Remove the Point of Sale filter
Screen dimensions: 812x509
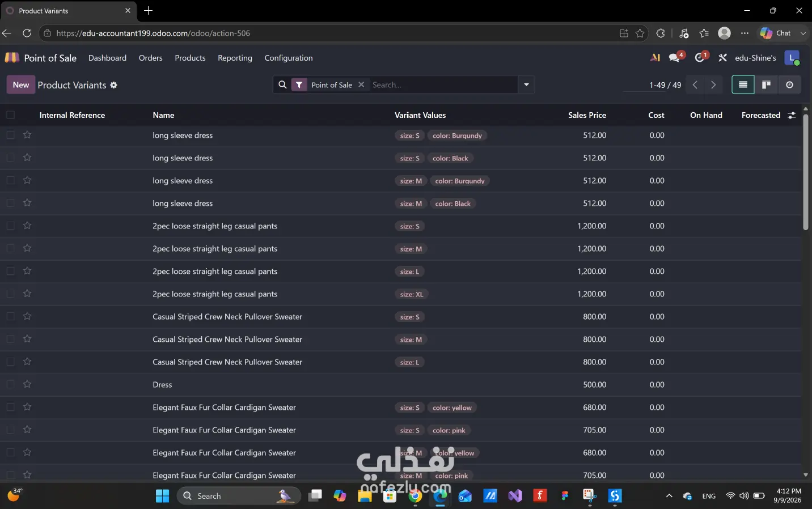(361, 84)
